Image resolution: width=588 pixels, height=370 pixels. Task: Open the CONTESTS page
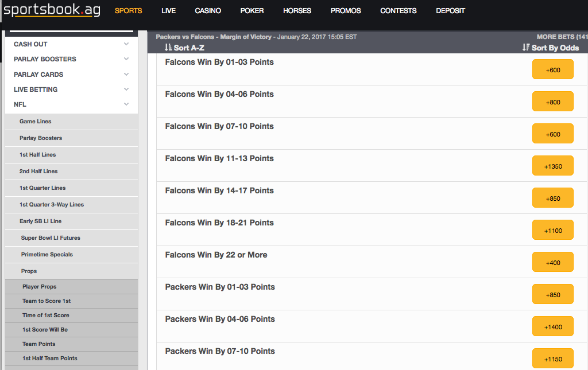[x=399, y=11]
